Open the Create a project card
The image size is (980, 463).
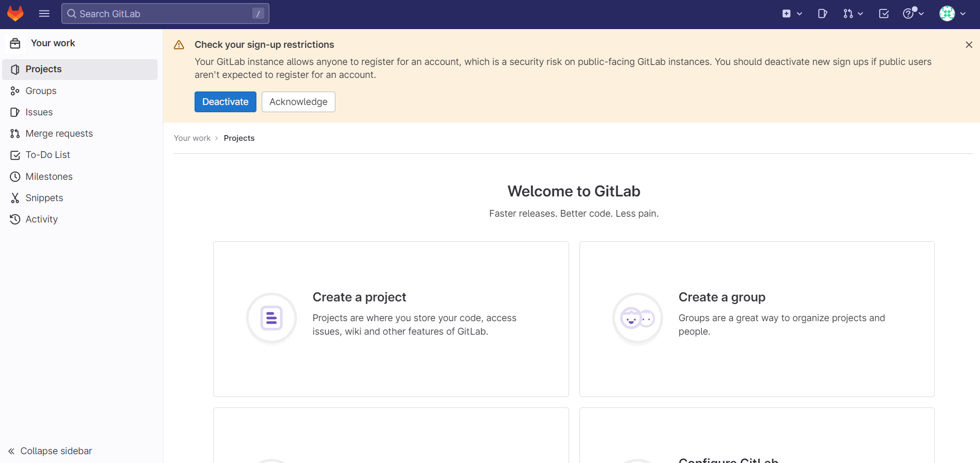391,319
